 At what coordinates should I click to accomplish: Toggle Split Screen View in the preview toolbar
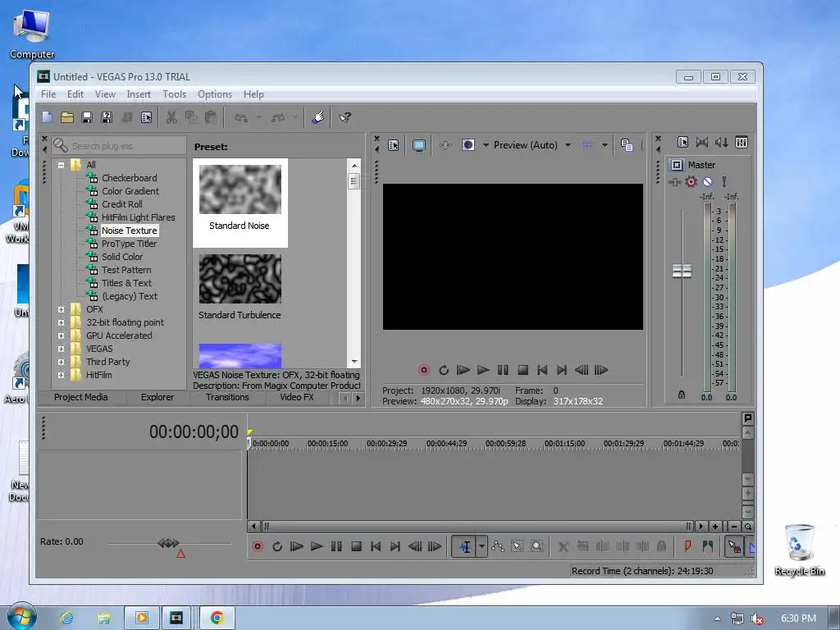pos(468,145)
